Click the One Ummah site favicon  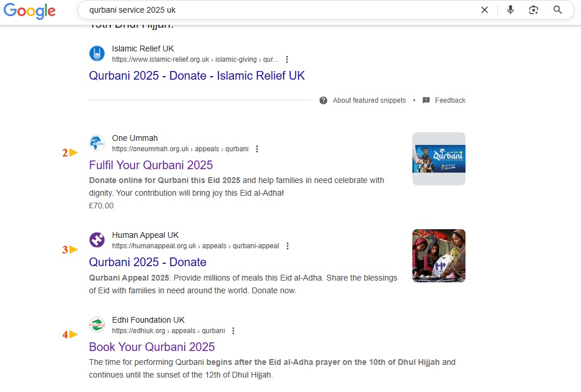(x=97, y=143)
